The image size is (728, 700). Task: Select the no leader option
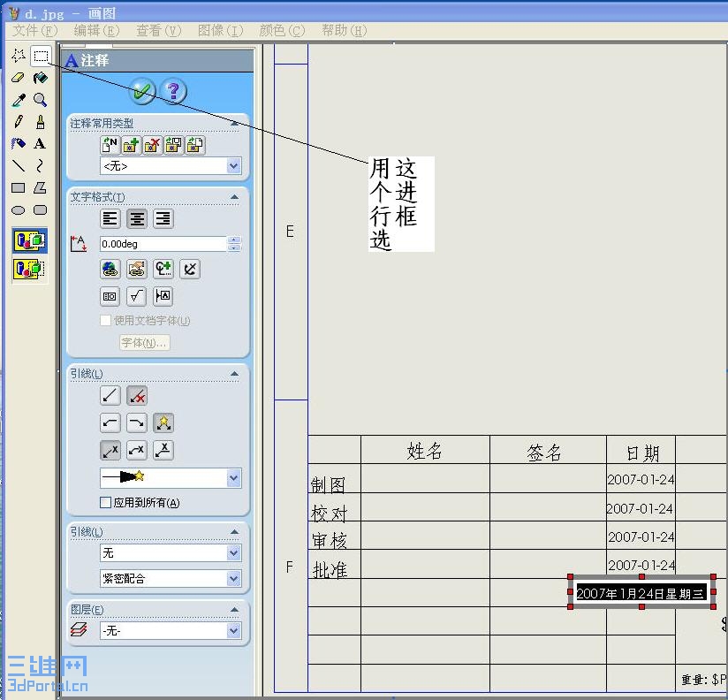click(x=137, y=396)
